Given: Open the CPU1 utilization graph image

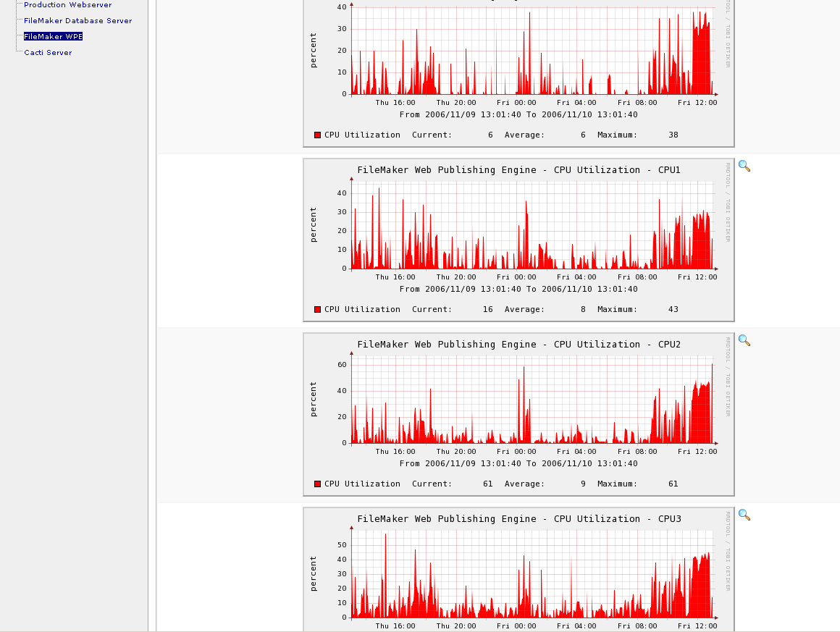Looking at the screenshot, I should click(518, 240).
